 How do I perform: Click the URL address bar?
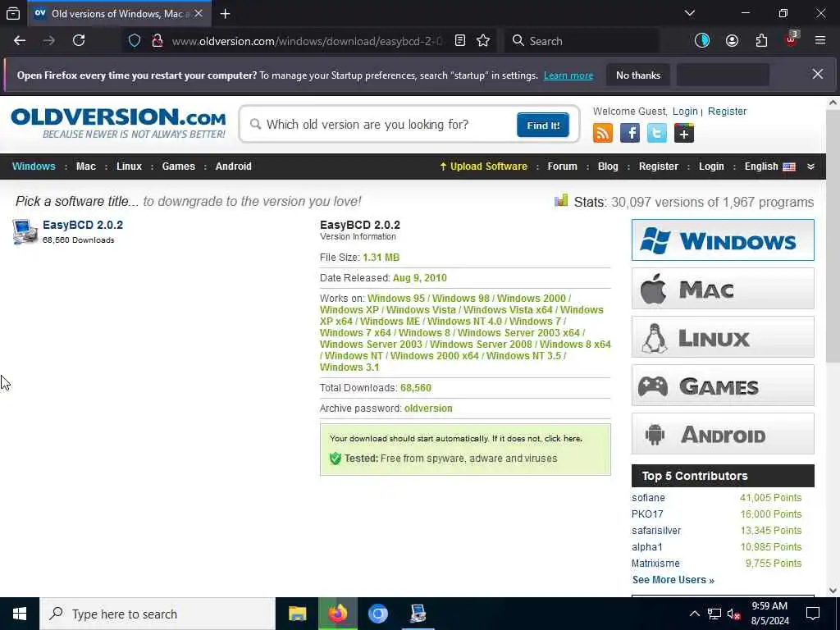(x=308, y=41)
